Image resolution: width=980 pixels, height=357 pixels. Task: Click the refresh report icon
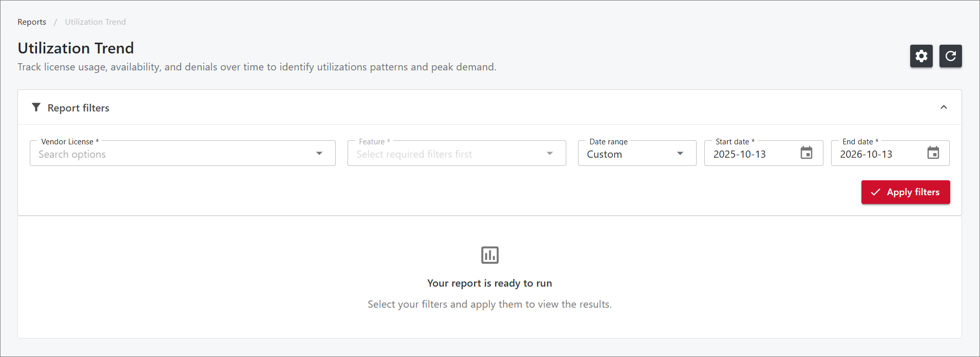950,56
